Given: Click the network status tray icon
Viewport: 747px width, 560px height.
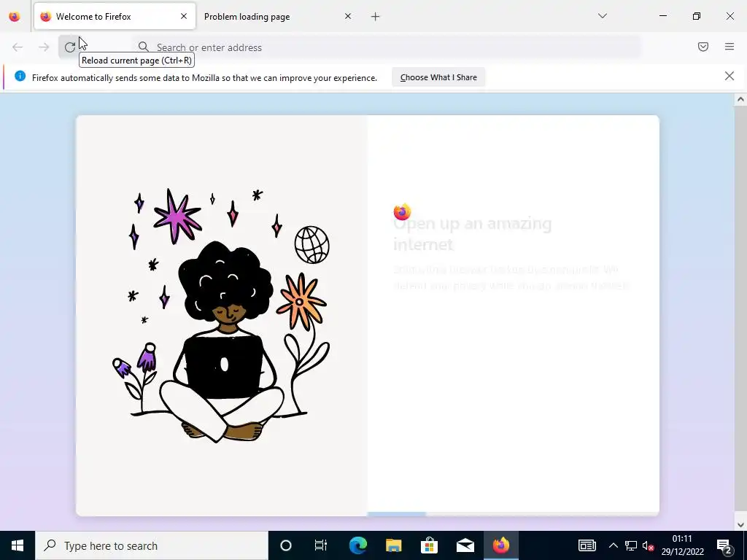Looking at the screenshot, I should [631, 545].
